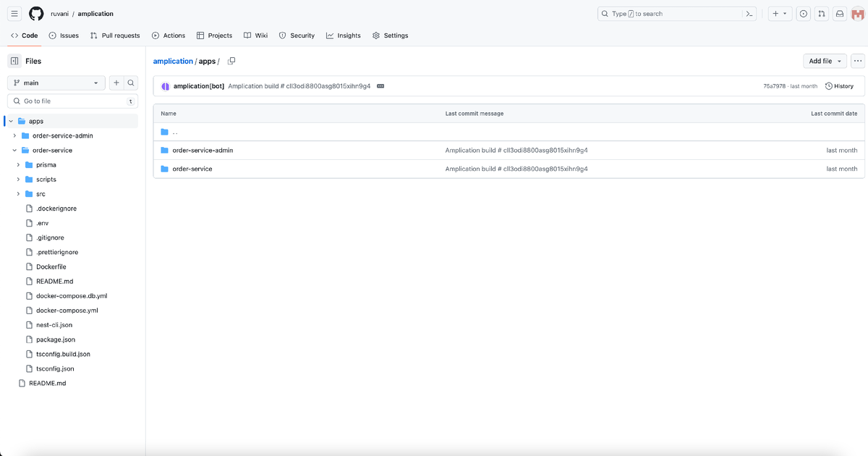Open order-service-admin folder in file table

[x=203, y=151]
